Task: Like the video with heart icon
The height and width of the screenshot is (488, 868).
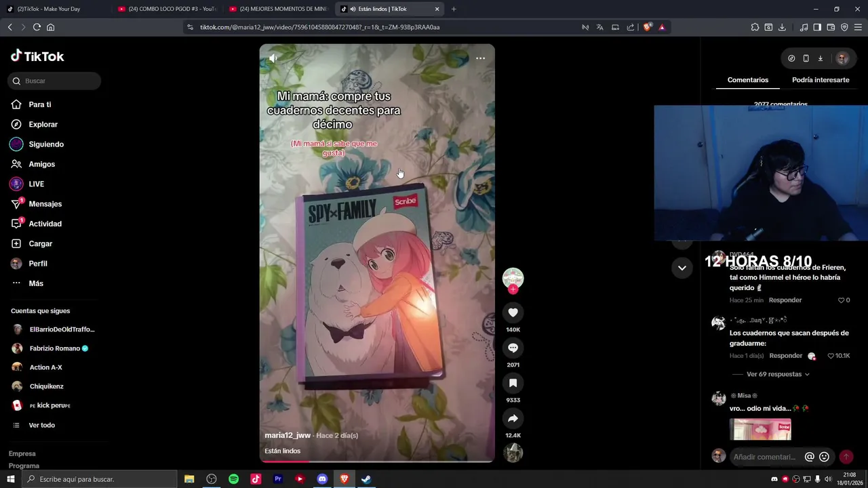Action: 513,312
